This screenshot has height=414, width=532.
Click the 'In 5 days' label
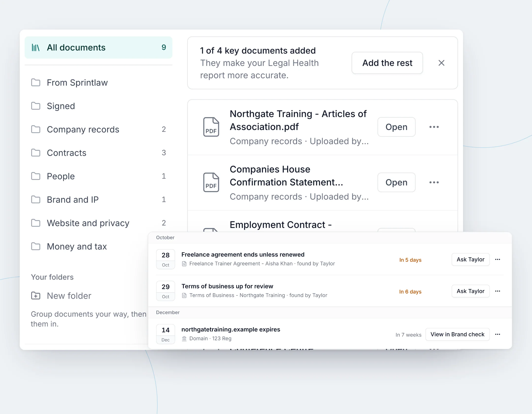[x=410, y=260]
